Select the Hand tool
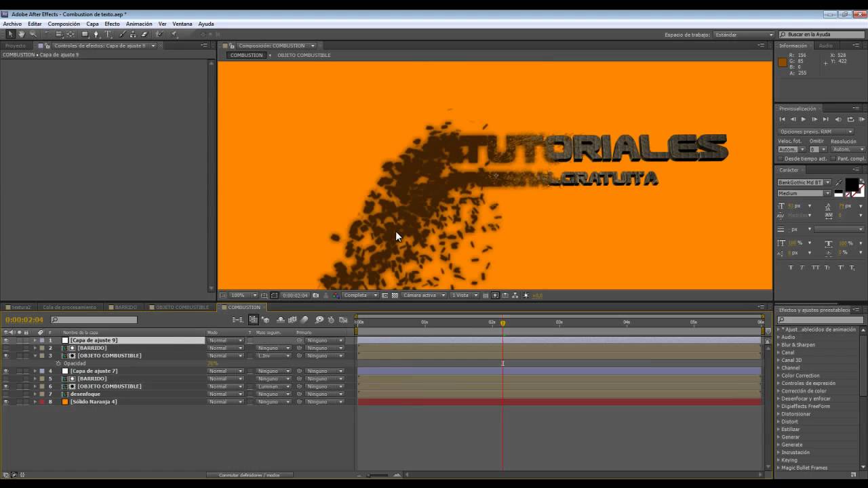The height and width of the screenshot is (488, 868). tap(22, 34)
